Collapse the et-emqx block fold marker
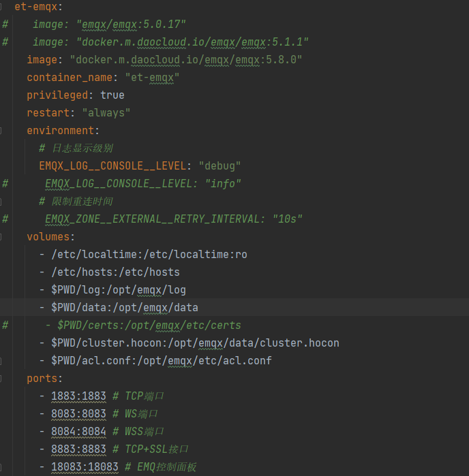Viewport: 469px width, 476px height. (x=1, y=7)
